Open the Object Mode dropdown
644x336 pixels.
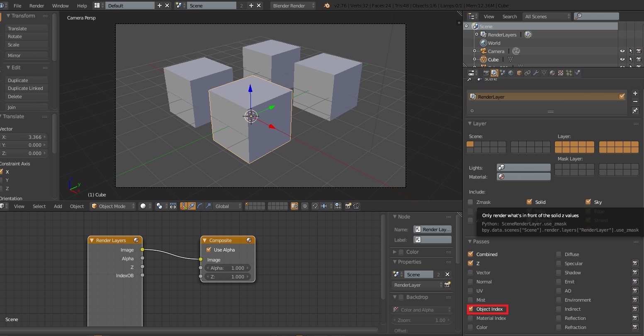click(113, 206)
